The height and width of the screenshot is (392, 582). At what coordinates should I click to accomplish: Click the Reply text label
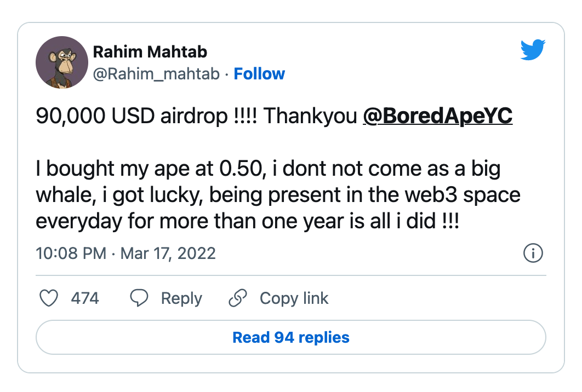[x=181, y=298]
